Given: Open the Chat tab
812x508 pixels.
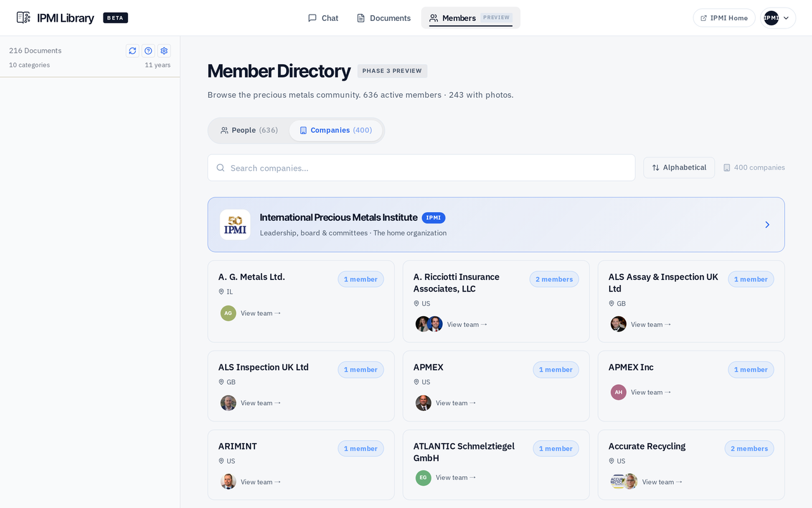Looking at the screenshot, I should click(x=323, y=18).
